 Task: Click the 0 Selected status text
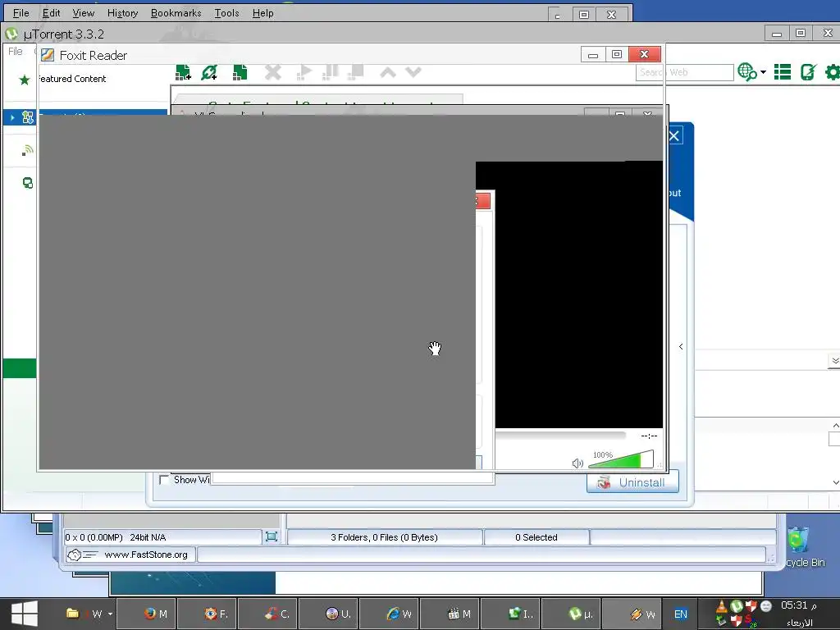pos(536,537)
